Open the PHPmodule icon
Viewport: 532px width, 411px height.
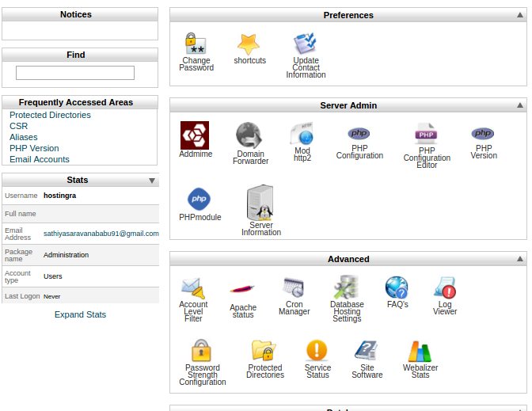tap(199, 199)
